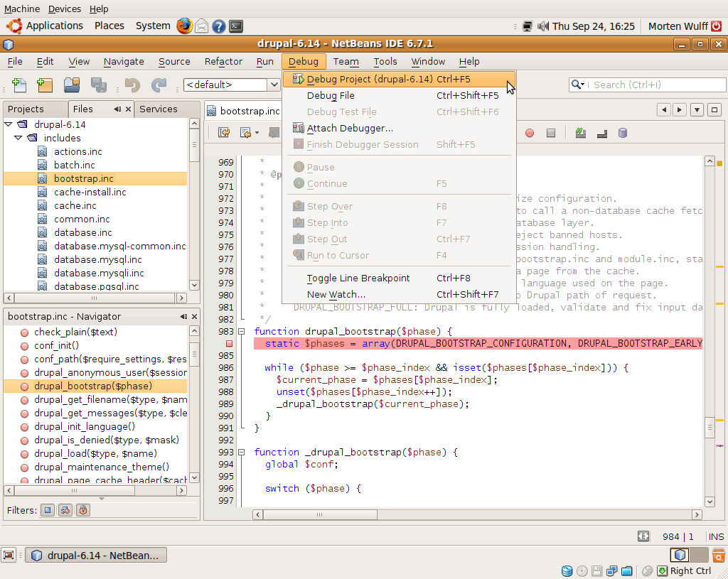Collapse the _drupal_bootstrap function fold at line 993
The height and width of the screenshot is (579, 728).
[x=241, y=452]
